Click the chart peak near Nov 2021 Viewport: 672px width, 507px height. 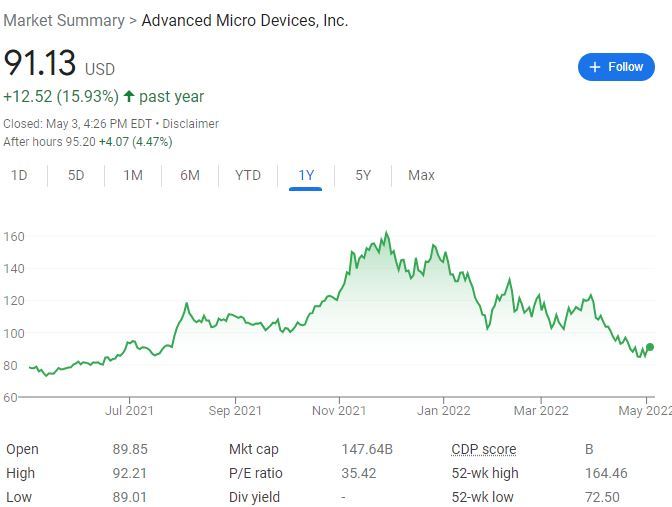pos(386,234)
